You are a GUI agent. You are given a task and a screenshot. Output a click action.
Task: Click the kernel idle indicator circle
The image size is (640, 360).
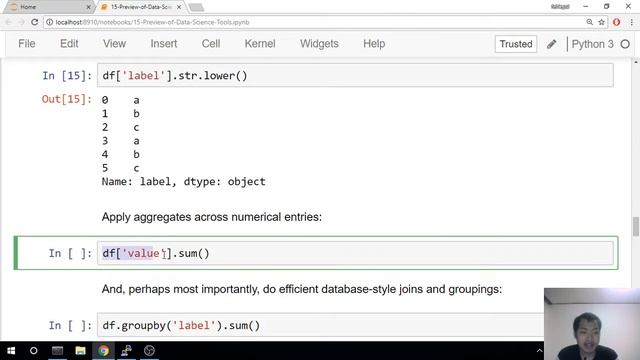click(x=625, y=44)
